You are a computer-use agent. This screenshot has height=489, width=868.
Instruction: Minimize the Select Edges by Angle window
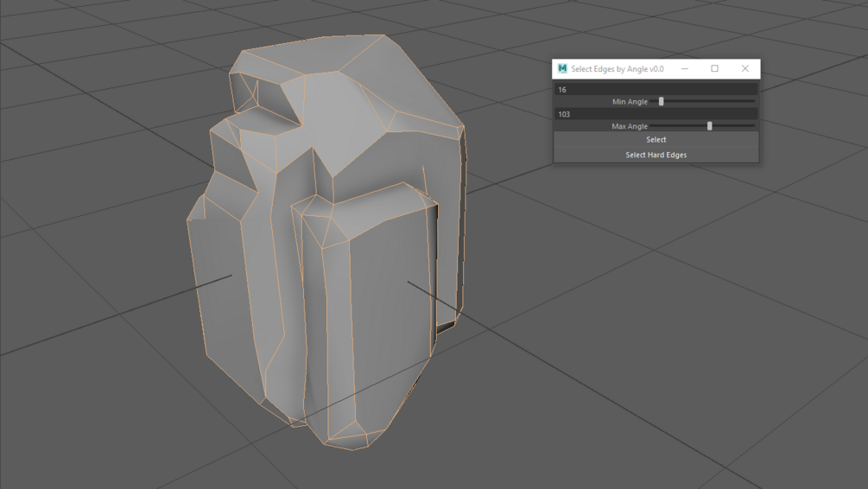pyautogui.click(x=685, y=68)
